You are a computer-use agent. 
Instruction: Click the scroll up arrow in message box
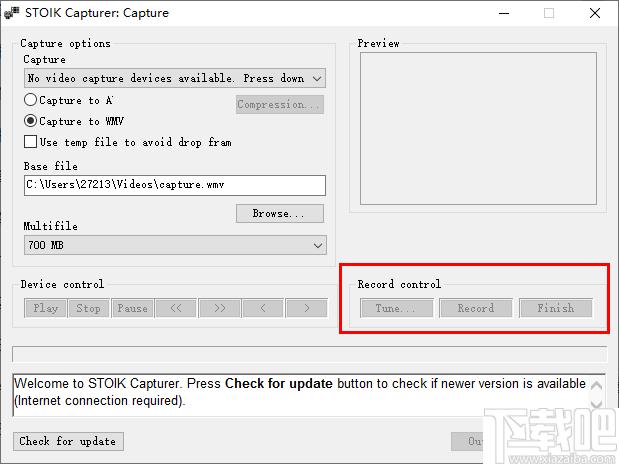[596, 385]
